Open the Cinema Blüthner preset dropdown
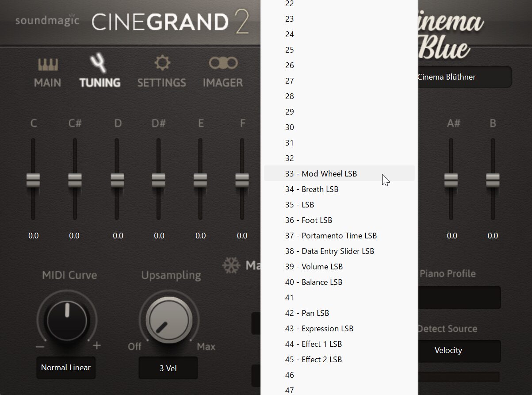Screen dimensions: 532x395 [x=464, y=77]
